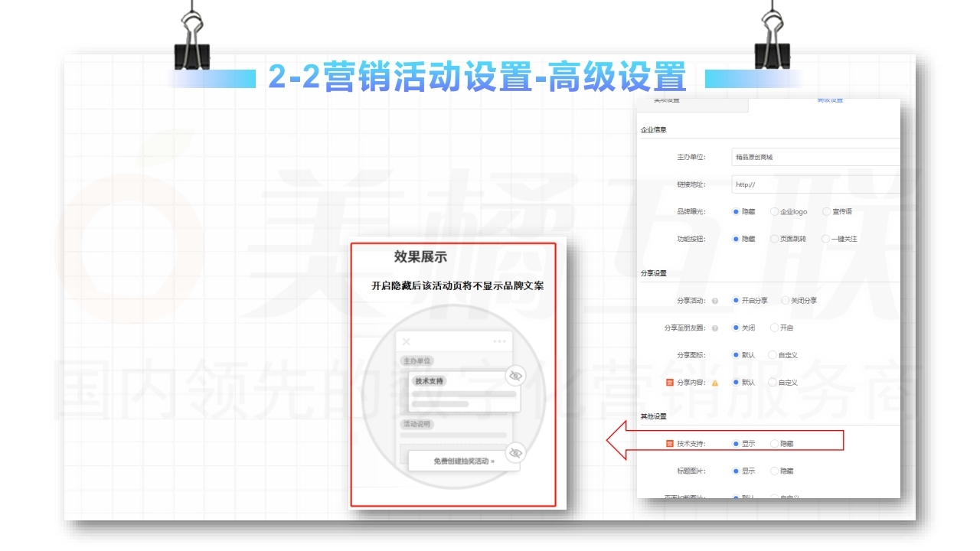Click the help icon beside 分享至朋友圈
This screenshot has width=980, height=551.
pos(714,328)
